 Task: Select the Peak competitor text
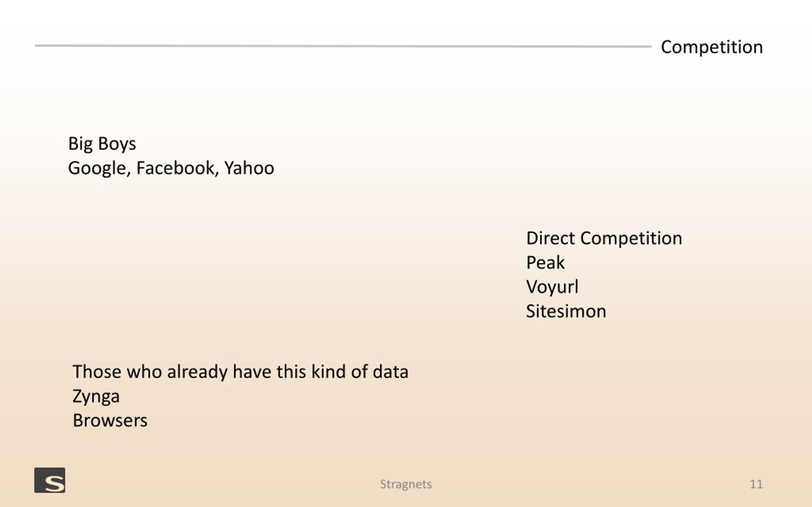pos(545,262)
